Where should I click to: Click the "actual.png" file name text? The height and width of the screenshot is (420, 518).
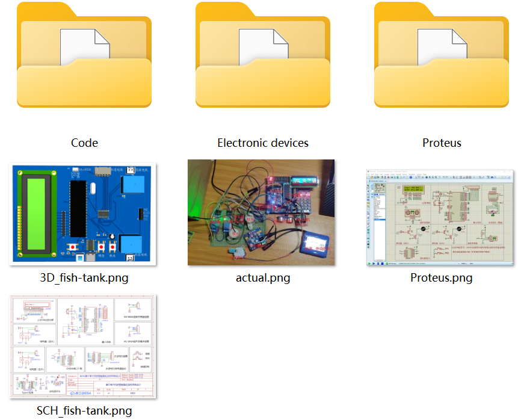(263, 278)
